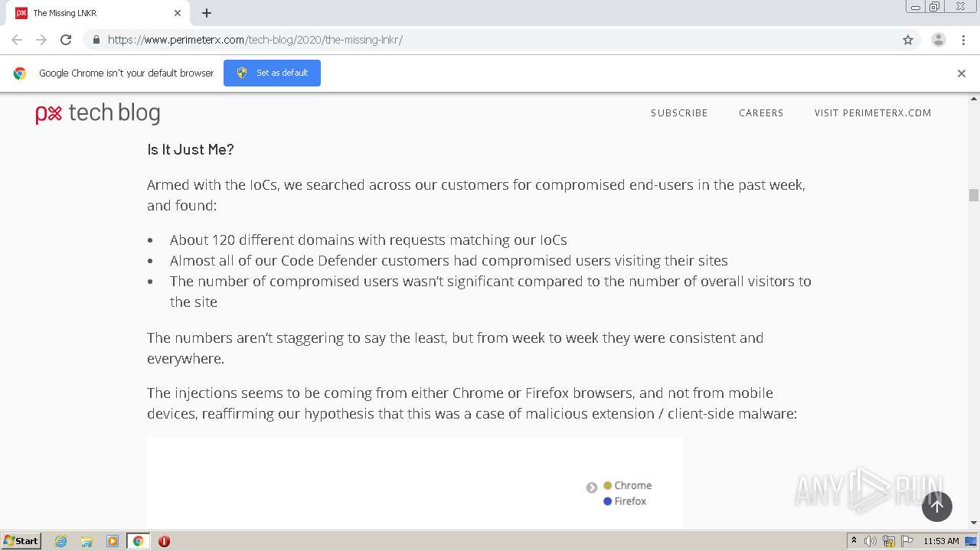Viewport: 980px width, 551px height.
Task: Open Internet Explorer from taskbar
Action: coord(61,541)
